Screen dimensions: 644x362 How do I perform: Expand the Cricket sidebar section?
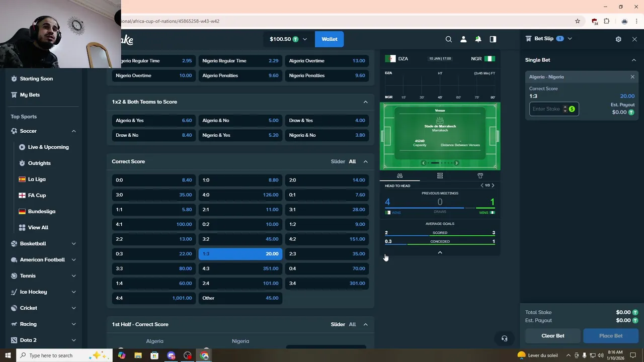[x=73, y=308]
